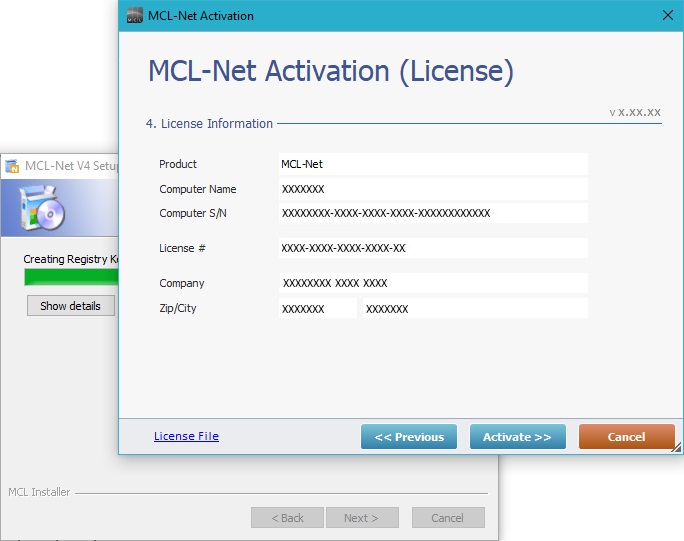
Task: Click the MCL-Net V4 Setup window icon
Action: click(12, 166)
